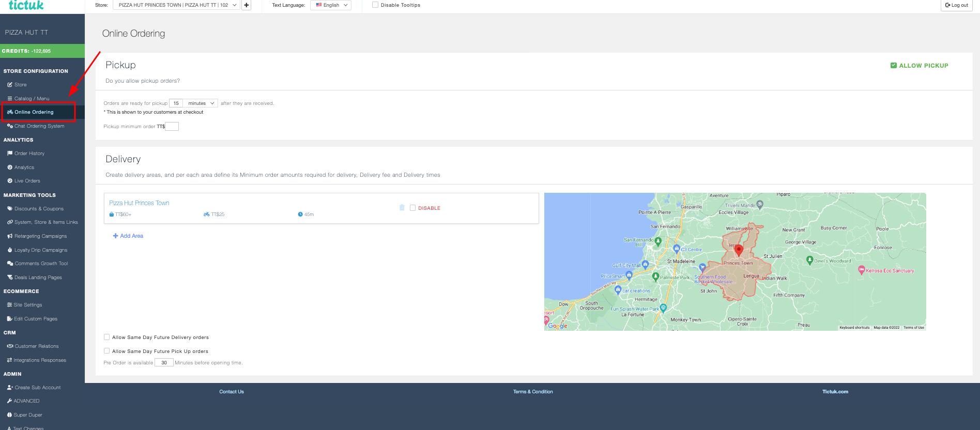Open Deals Landing Pages in the sidebar
Screen dimensions: 980x430
[38, 278]
